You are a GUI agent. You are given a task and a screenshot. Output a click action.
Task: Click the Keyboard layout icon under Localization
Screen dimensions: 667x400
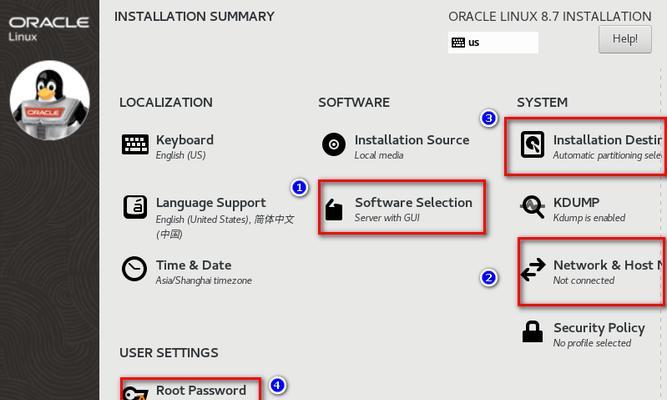135,144
